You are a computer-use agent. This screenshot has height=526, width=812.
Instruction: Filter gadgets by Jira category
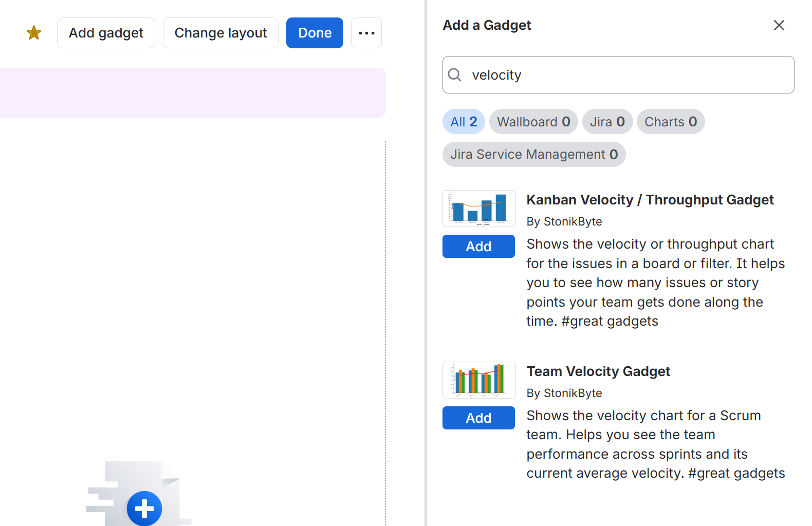607,122
